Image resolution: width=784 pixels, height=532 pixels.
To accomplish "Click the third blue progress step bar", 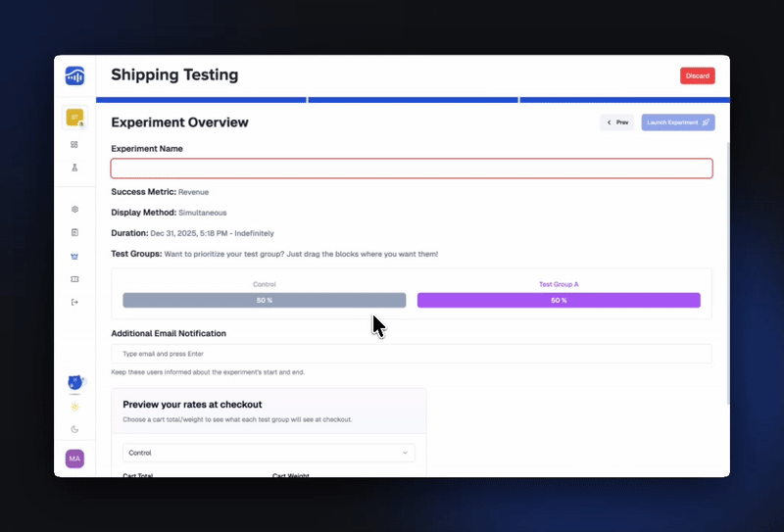I will pyautogui.click(x=625, y=100).
